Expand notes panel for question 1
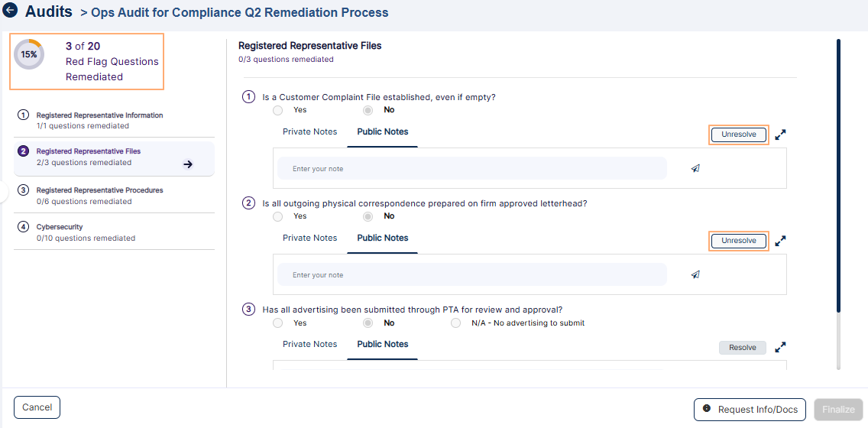Image resolution: width=868 pixels, height=428 pixels. (780, 135)
